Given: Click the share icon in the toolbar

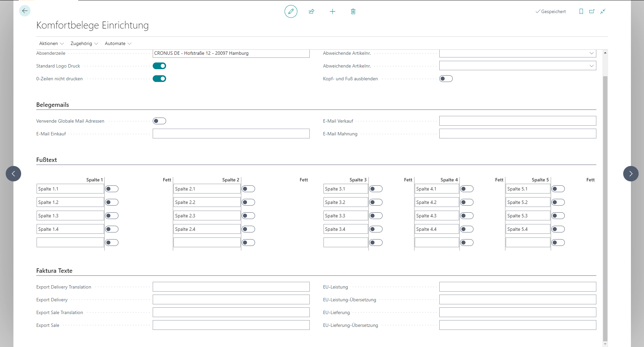Looking at the screenshot, I should pos(311,11).
